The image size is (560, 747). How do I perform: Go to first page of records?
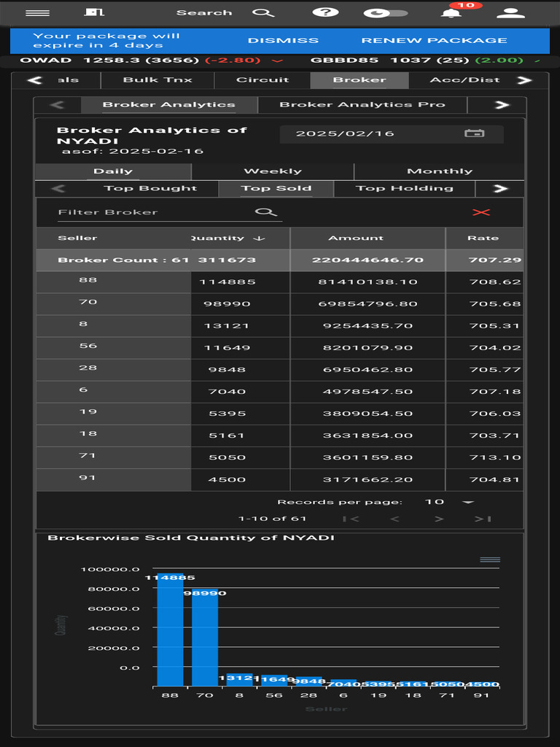coord(351,519)
